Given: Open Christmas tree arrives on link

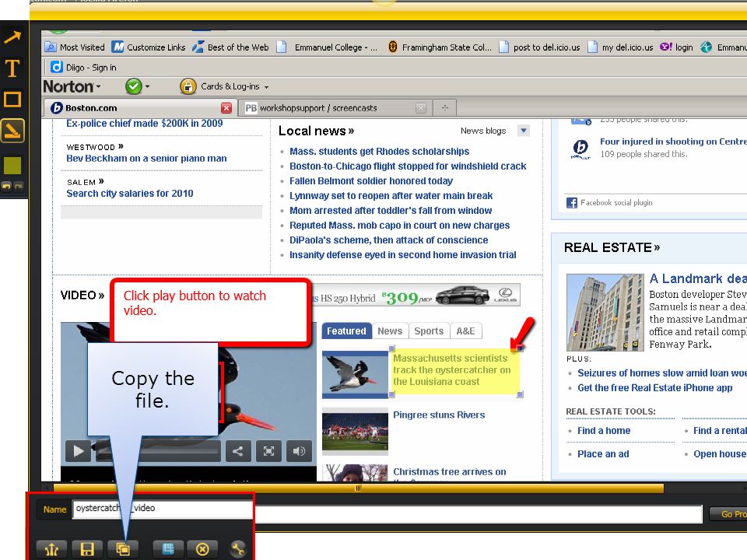Looking at the screenshot, I should (449, 472).
